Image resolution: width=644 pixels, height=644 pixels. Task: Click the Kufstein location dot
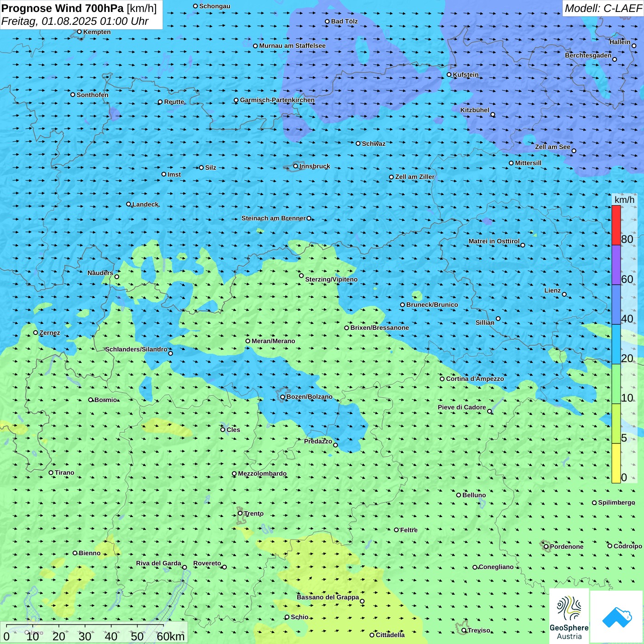click(449, 75)
